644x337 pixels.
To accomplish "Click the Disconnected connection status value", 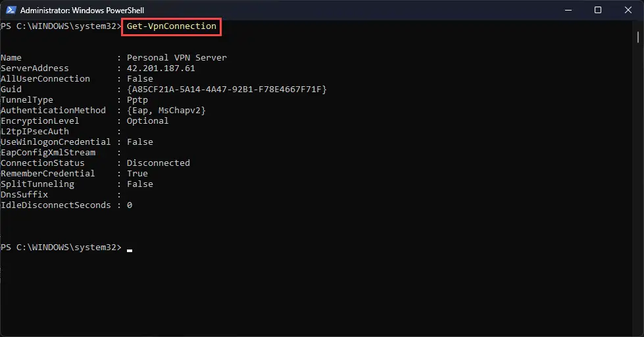I will tap(158, 163).
